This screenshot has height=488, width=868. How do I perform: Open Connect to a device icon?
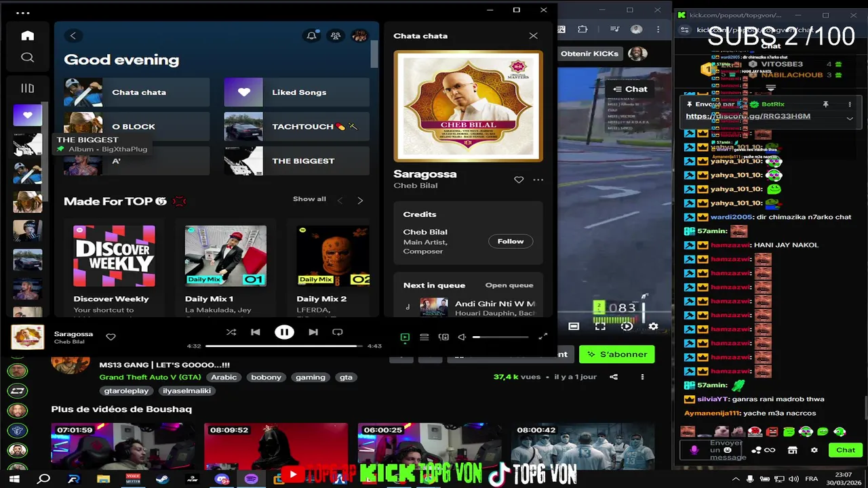coord(443,337)
